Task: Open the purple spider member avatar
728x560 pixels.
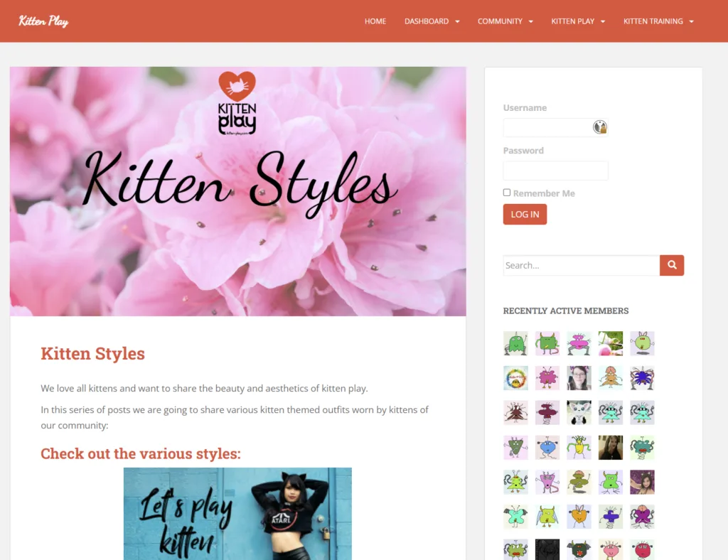Action: point(642,377)
